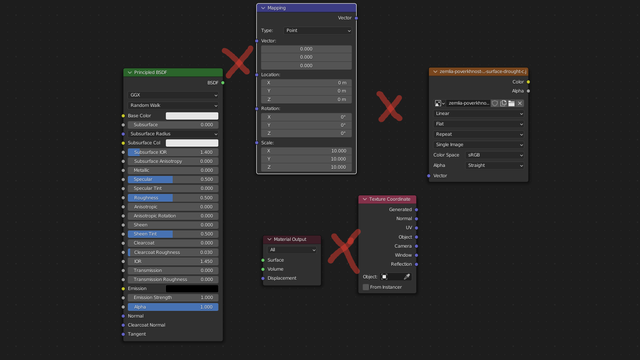
Task: Click the black Emission color swatch
Action: (x=192, y=289)
